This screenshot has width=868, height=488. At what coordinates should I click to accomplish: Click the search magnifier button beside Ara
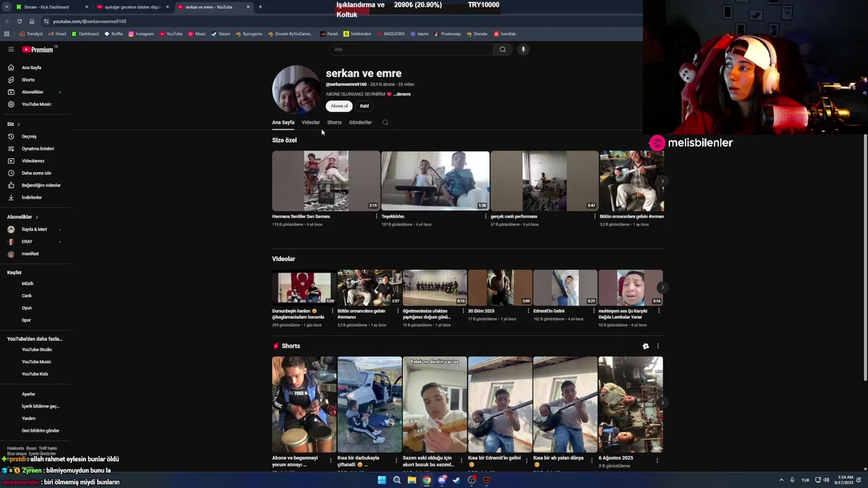tap(502, 49)
